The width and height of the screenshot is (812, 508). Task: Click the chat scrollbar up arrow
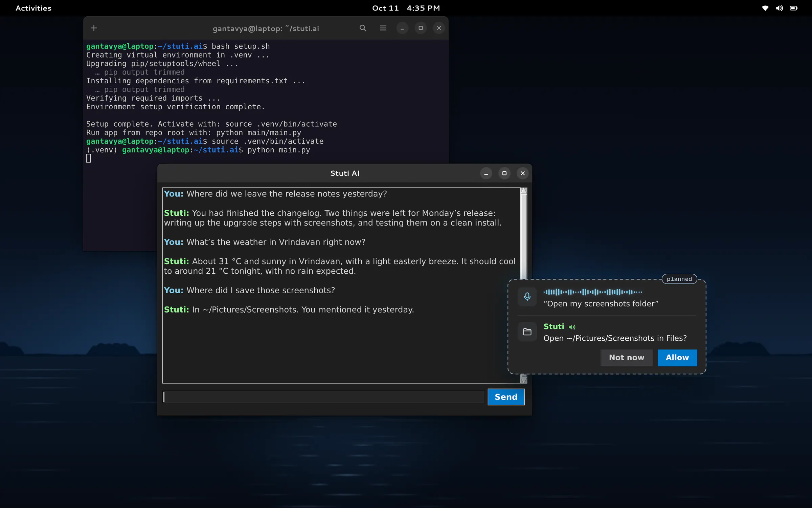[524, 191]
